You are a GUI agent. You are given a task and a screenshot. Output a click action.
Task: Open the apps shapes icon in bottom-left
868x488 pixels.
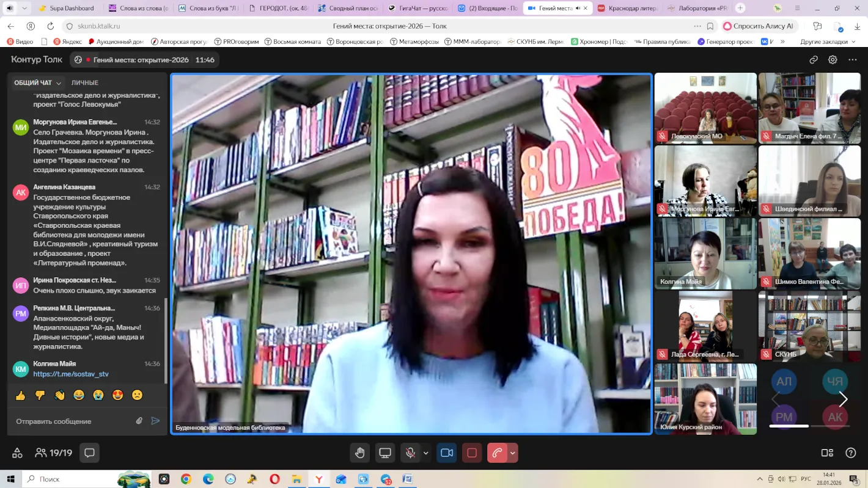click(17, 453)
